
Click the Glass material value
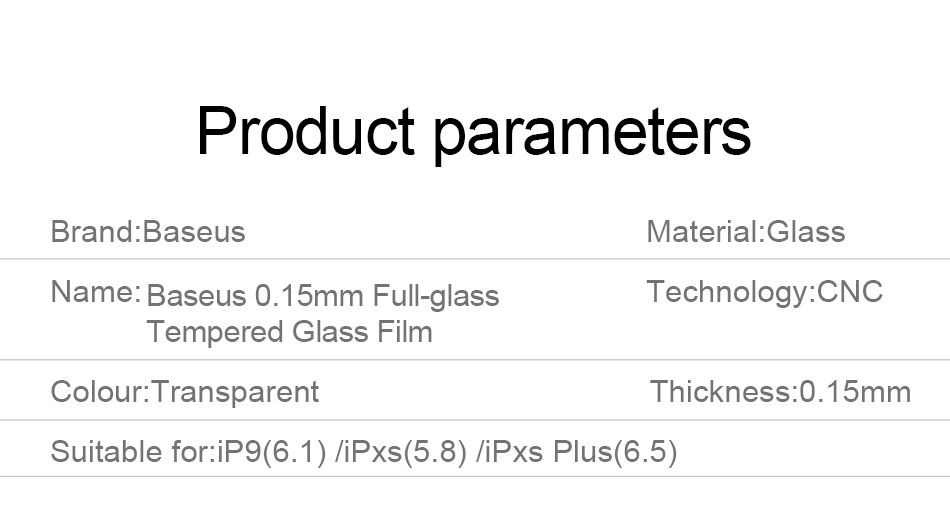tap(806, 232)
